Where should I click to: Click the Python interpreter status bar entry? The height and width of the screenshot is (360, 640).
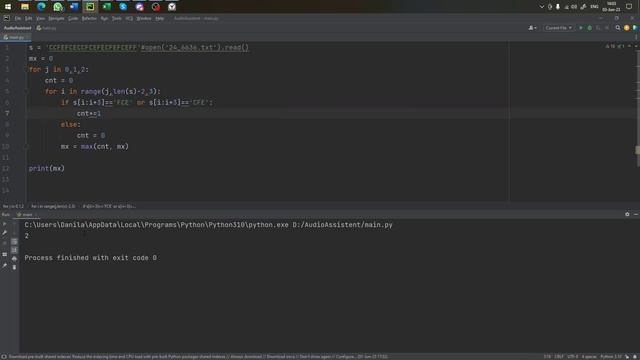611,357
